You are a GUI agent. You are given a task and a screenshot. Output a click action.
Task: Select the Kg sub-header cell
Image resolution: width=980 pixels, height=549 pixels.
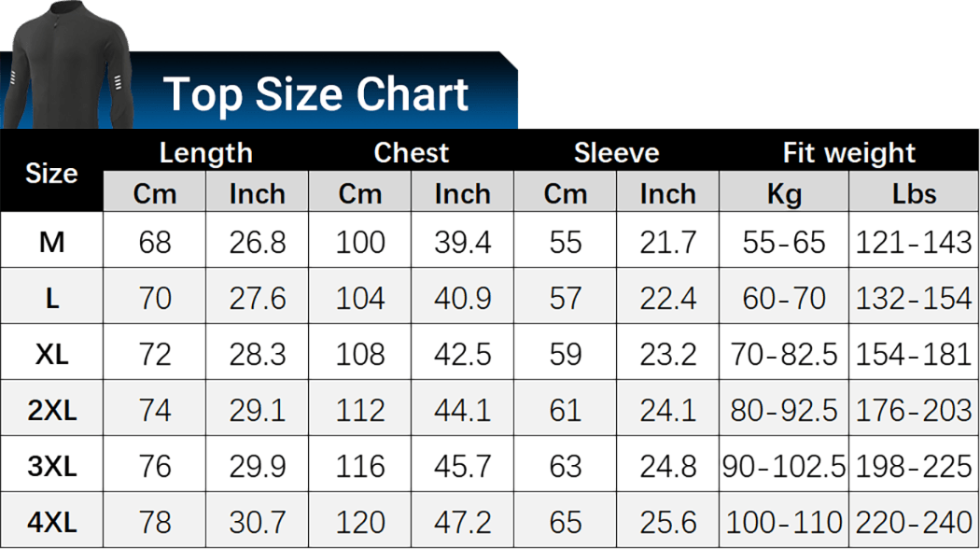coord(784,193)
